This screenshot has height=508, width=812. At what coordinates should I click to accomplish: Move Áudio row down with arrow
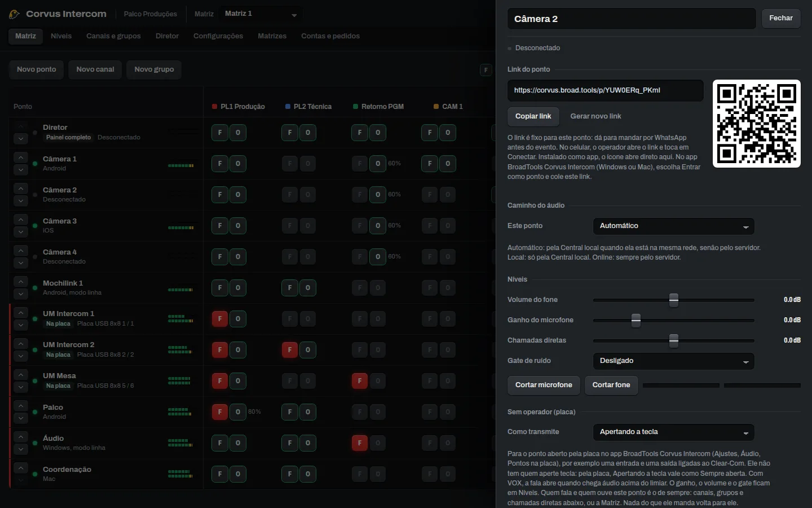pyautogui.click(x=20, y=449)
